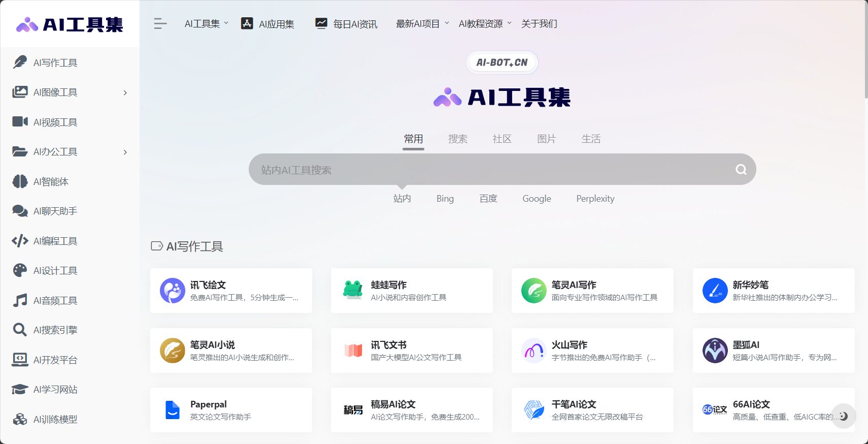Click description text 全网首家论文无限改稿平台

597,417
